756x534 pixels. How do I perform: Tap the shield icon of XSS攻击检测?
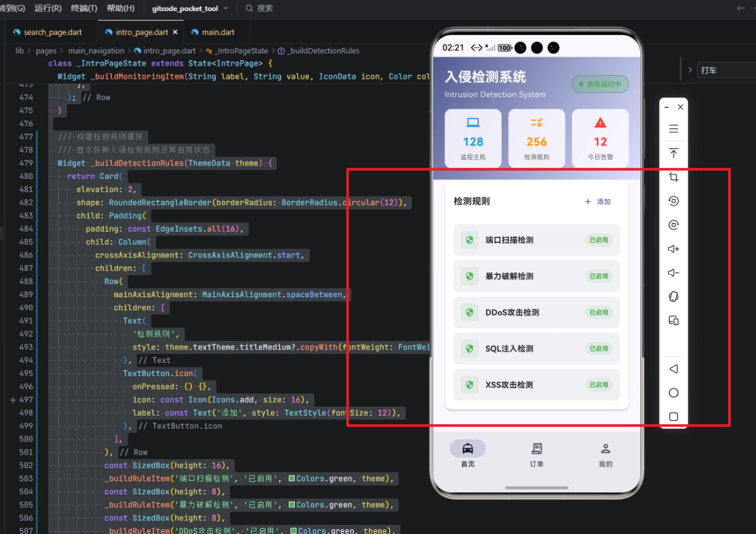[x=469, y=384]
